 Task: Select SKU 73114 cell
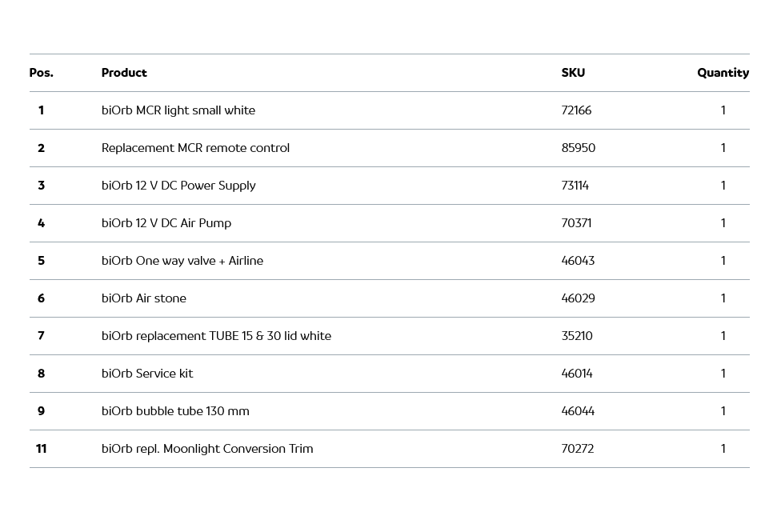coord(575,186)
